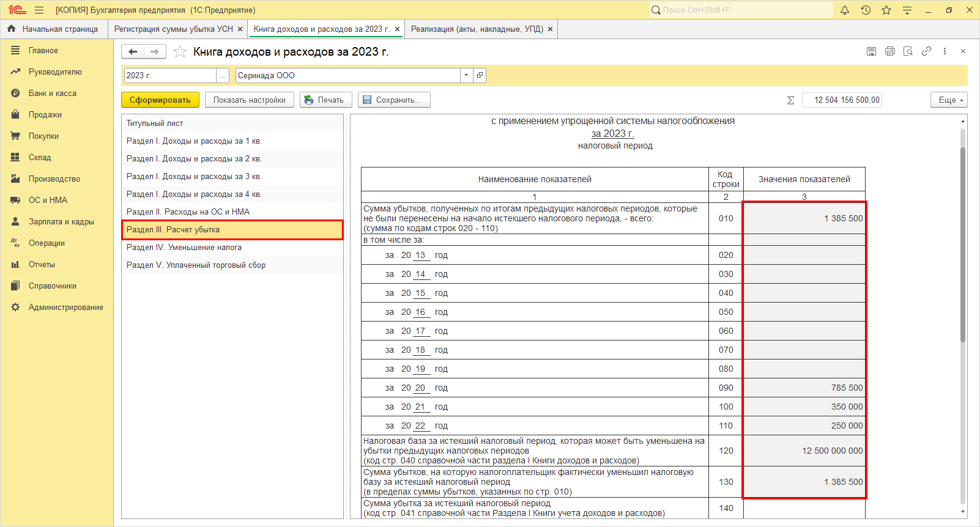Click the notifications bell icon
Screen dimensions: 980x527
pos(845,10)
